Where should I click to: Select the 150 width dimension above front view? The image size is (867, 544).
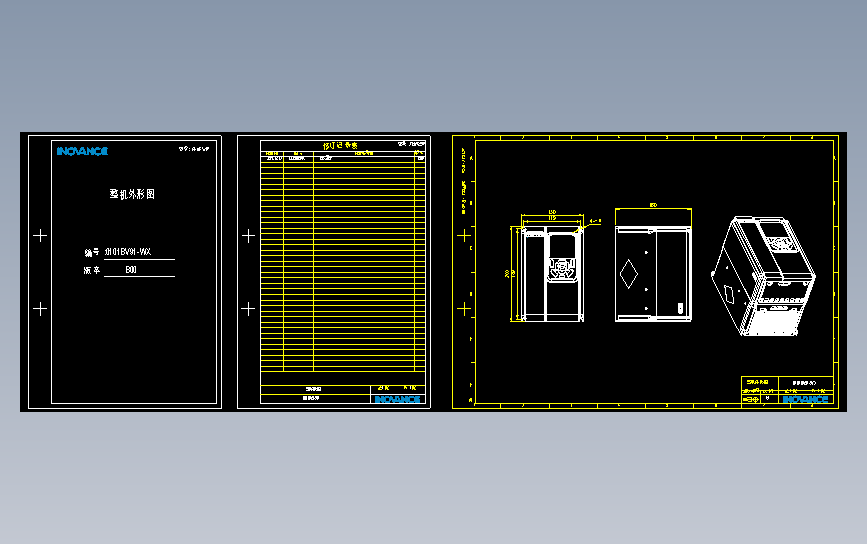[552, 212]
